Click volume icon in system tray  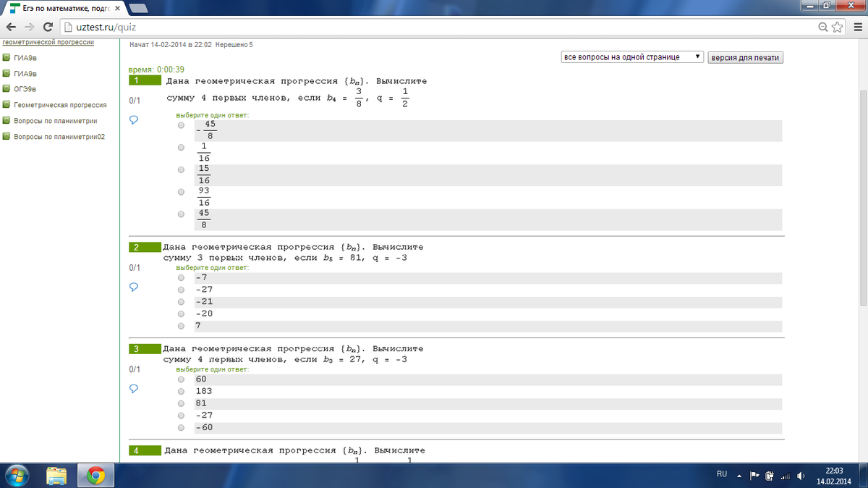[801, 476]
